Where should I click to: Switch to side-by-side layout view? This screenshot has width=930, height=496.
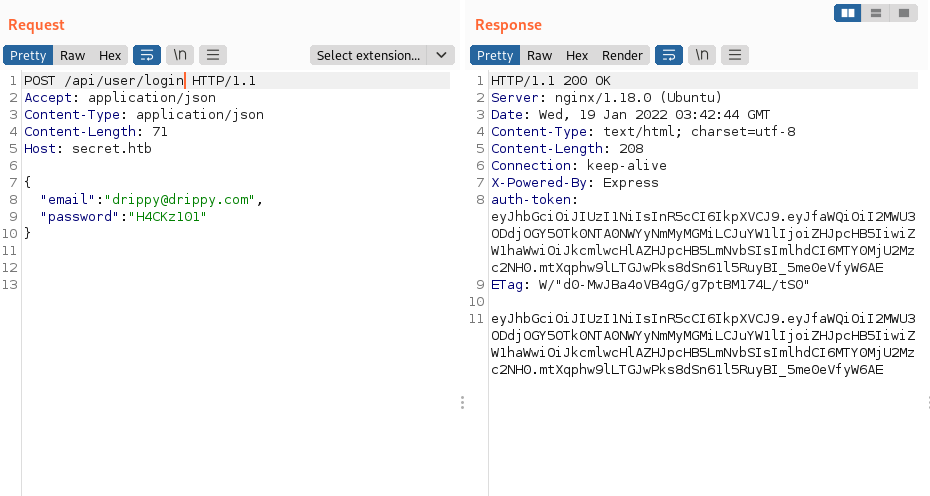(x=848, y=13)
